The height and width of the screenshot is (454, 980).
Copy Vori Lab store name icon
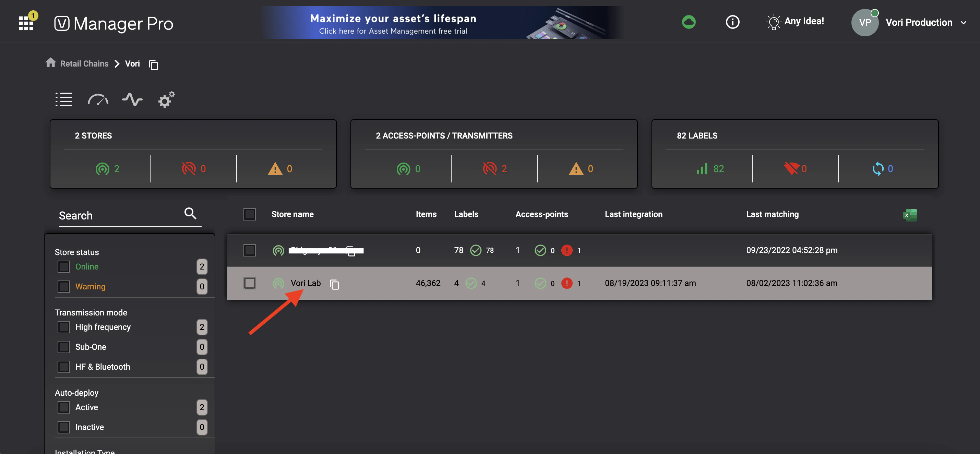click(x=334, y=284)
